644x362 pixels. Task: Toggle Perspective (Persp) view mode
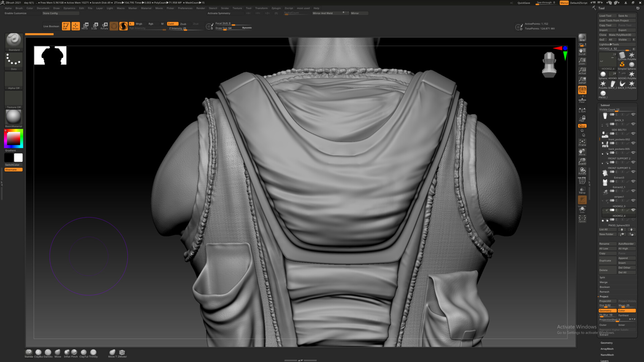(582, 90)
